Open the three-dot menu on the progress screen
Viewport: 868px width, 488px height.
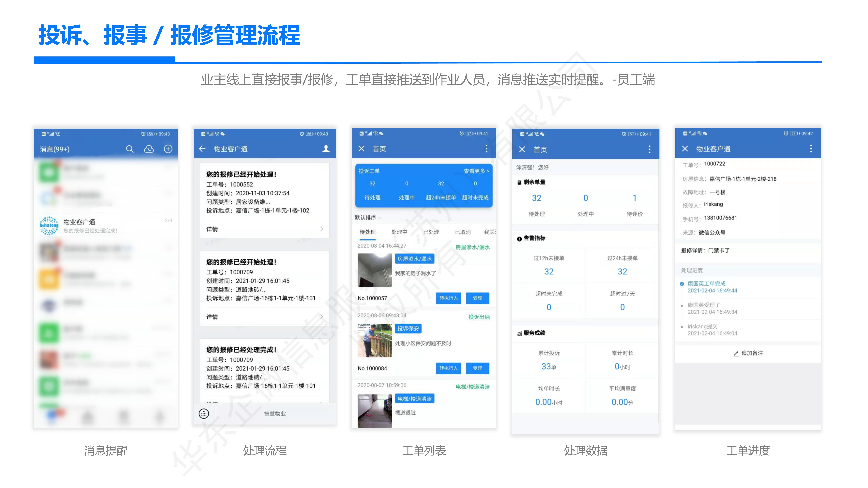[x=811, y=149]
